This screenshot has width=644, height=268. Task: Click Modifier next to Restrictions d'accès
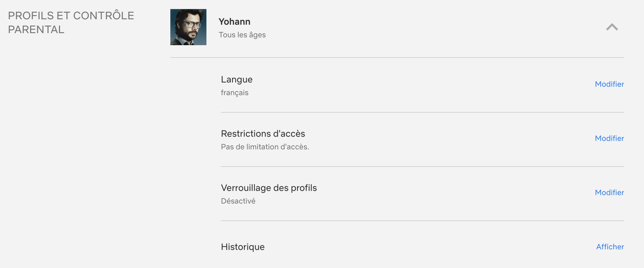(x=609, y=139)
